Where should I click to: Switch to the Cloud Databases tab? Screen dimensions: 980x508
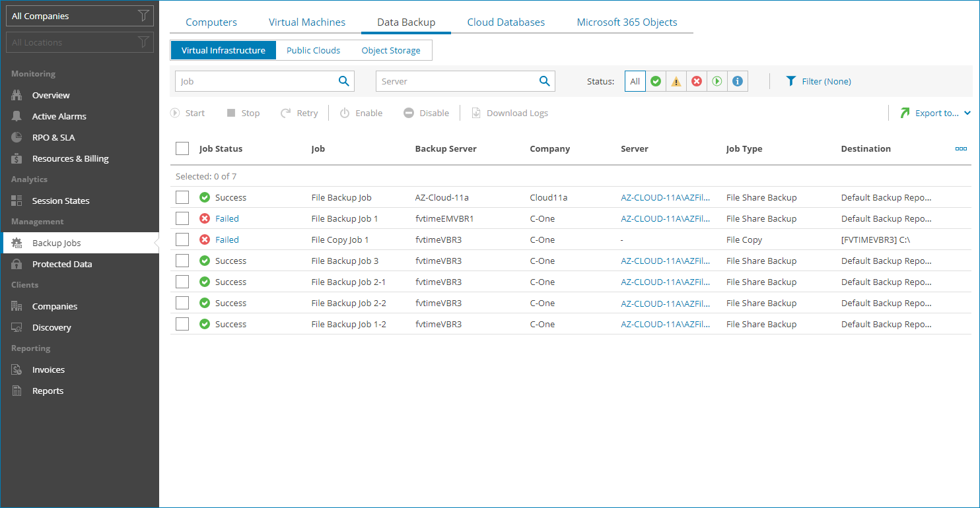[506, 22]
